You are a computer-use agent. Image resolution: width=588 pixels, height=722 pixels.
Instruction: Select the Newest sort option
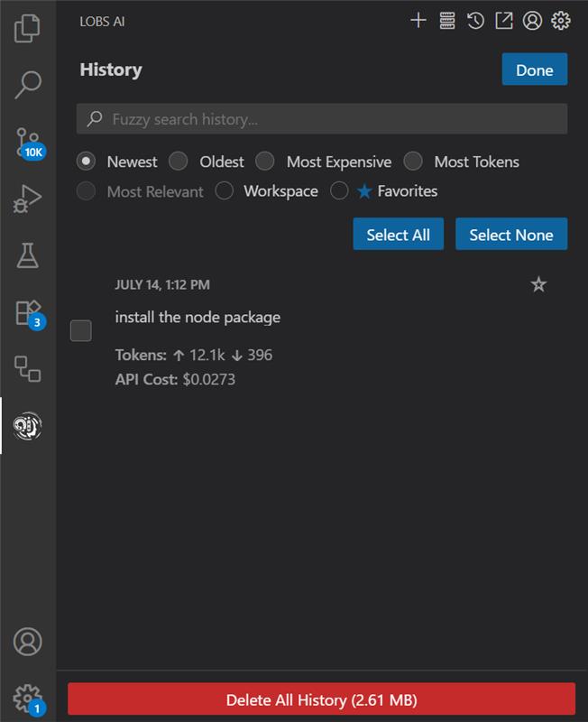coord(86,162)
